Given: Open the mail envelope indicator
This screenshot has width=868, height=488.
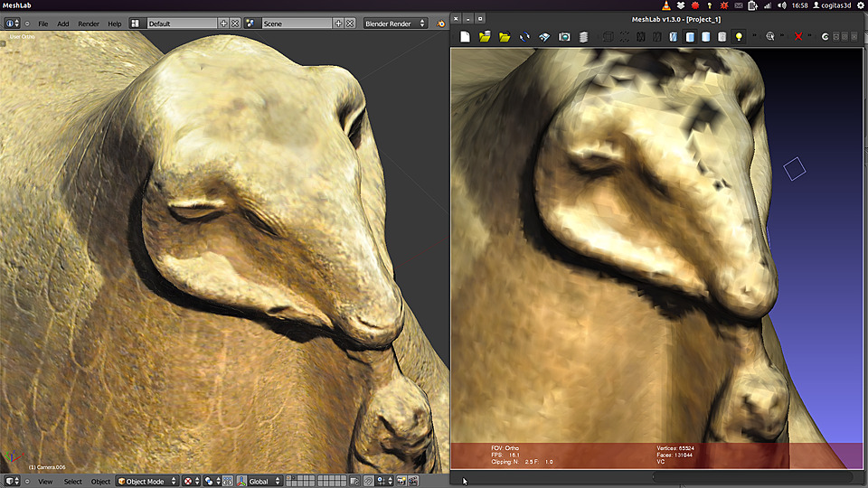Looking at the screenshot, I should point(739,5).
